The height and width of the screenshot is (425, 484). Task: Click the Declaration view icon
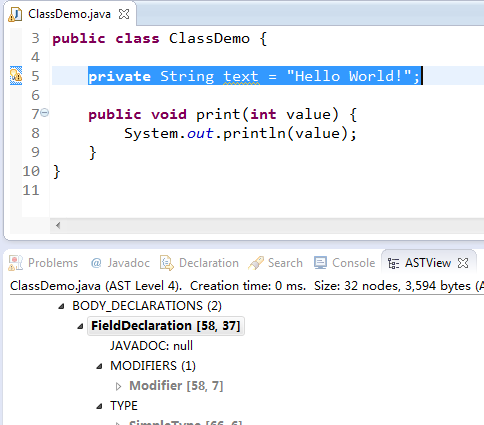tap(167, 263)
